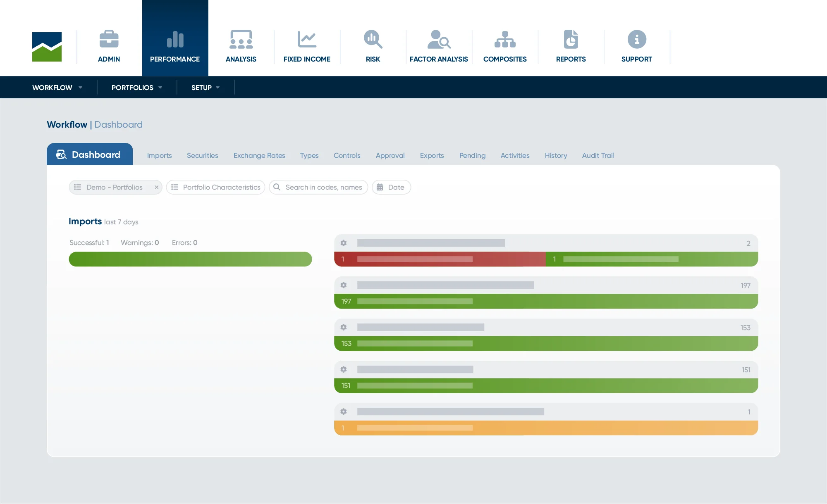827x504 pixels.
Task: Click the company logo at top left
Action: 47,47
